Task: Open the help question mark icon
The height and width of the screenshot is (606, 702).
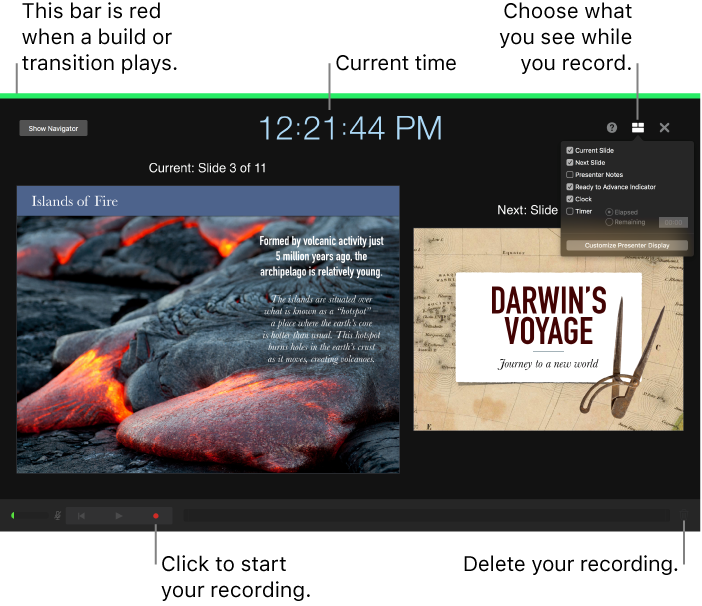Action: click(x=612, y=128)
